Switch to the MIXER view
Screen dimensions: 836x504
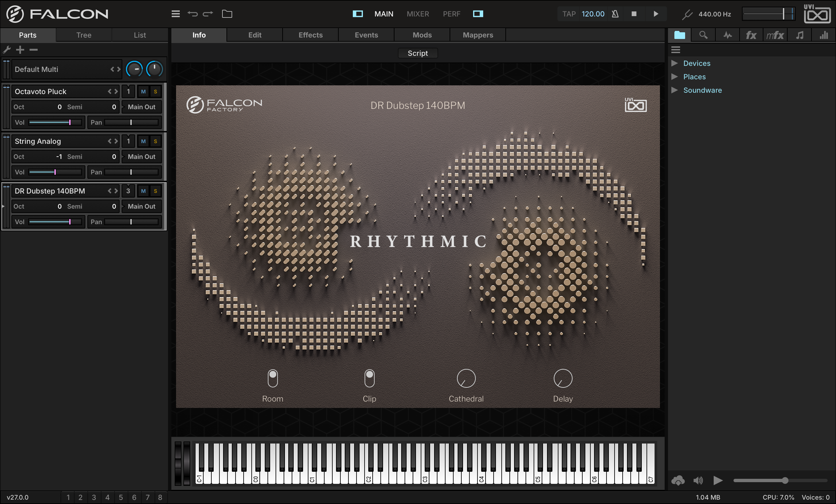(418, 14)
